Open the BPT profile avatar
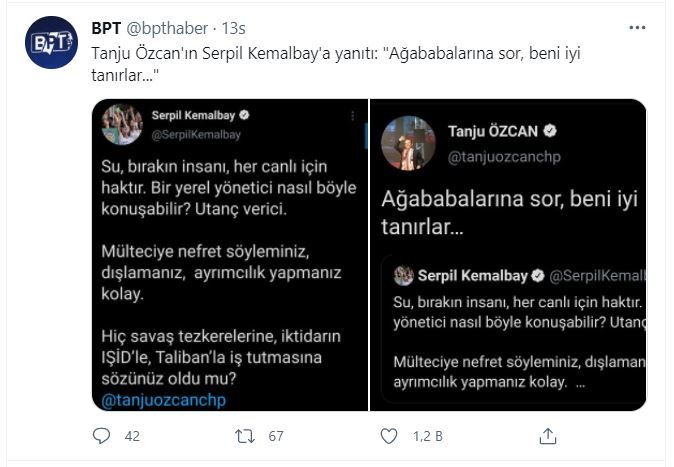 coord(52,42)
